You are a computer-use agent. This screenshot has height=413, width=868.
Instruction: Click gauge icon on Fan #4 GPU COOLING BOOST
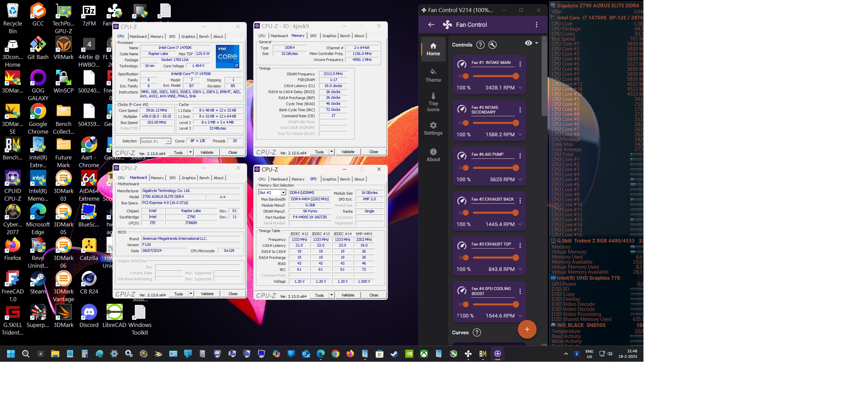461,291
